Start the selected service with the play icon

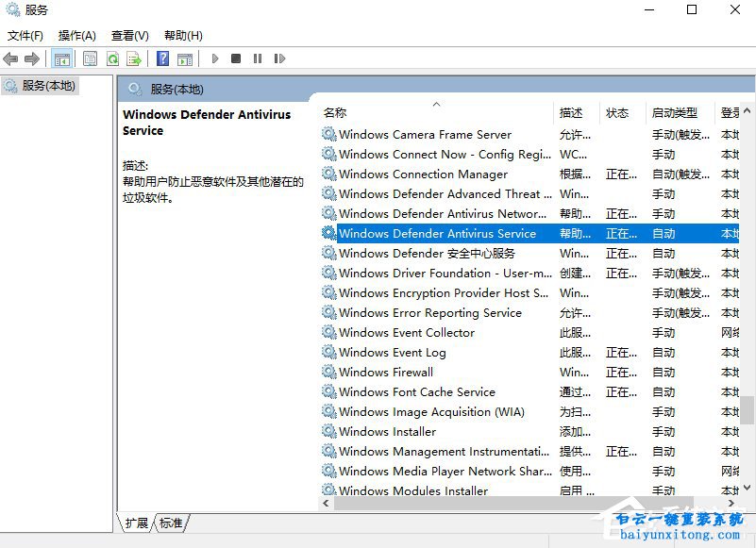pyautogui.click(x=215, y=58)
